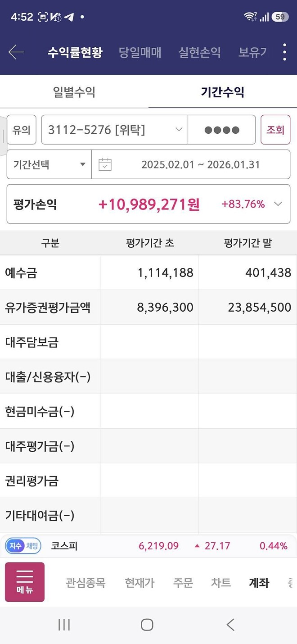The width and height of the screenshot is (297, 644).
Task: Switch to the 일별수익 tab
Action: click(x=74, y=91)
